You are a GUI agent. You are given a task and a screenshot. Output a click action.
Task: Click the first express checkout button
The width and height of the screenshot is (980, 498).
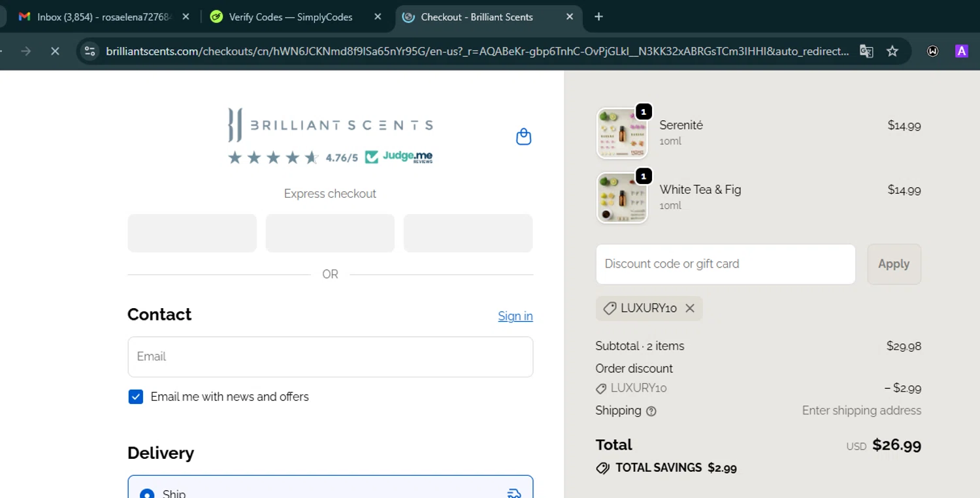coord(192,233)
